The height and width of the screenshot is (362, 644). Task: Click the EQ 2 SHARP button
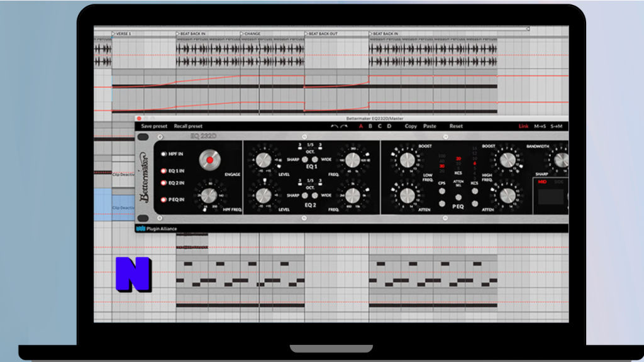coord(305,195)
